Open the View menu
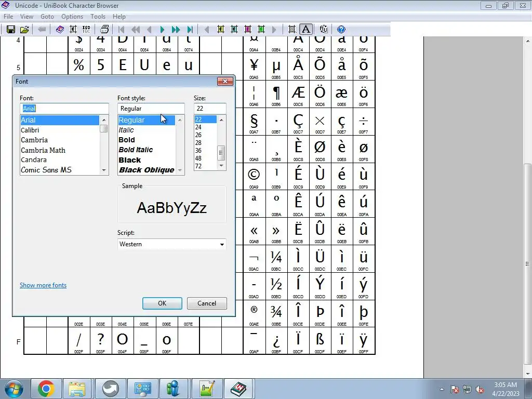The width and height of the screenshot is (532, 399). (x=26, y=16)
